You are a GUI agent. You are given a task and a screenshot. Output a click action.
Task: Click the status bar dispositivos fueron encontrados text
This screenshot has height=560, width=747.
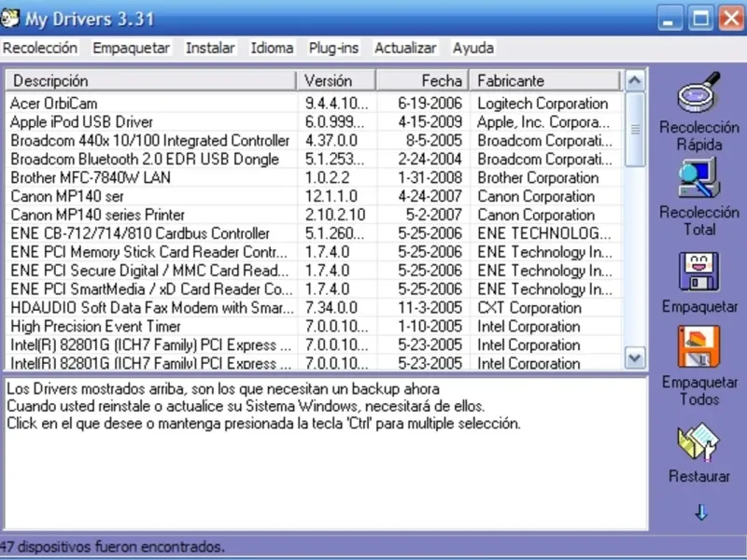(x=112, y=547)
